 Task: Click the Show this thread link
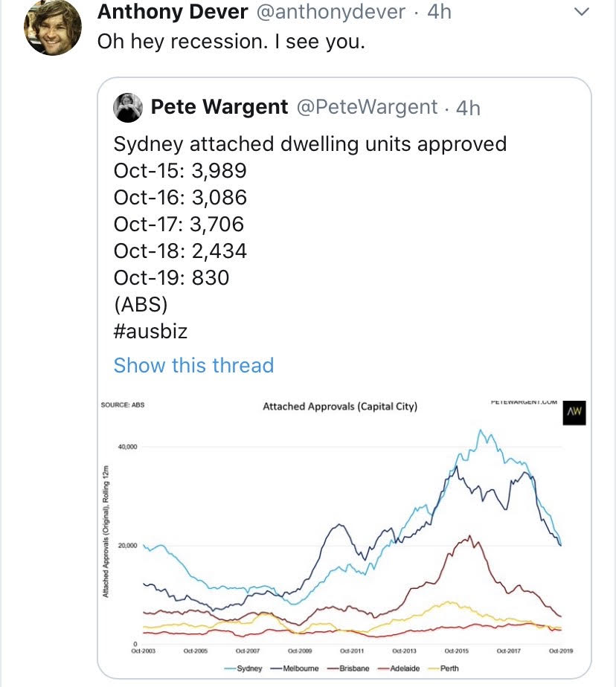(193, 365)
